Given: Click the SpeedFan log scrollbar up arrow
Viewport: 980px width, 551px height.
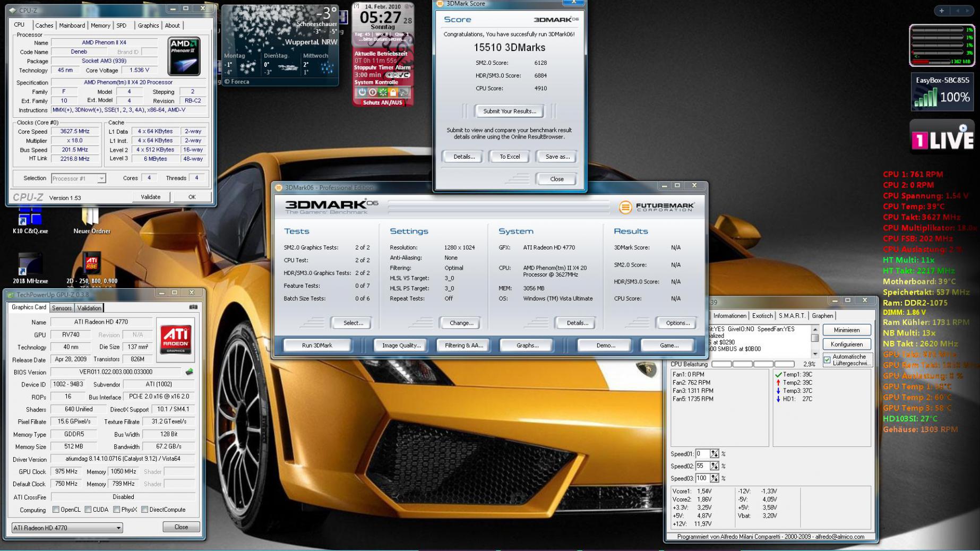Looking at the screenshot, I should (815, 330).
